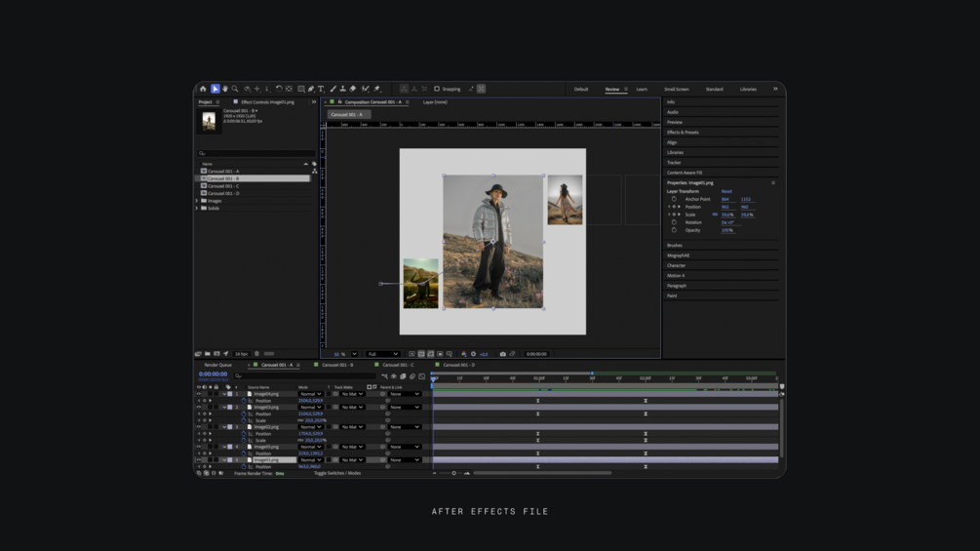
Task: Click Toggle Switches / Modes
Action: click(336, 473)
